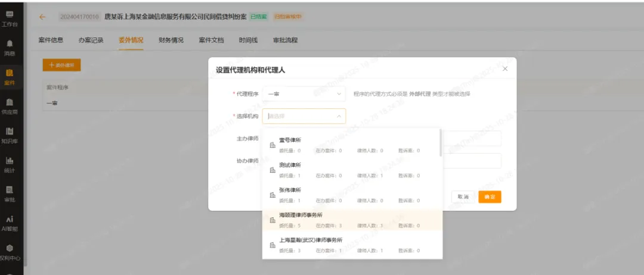Click building icon beside 海颐理律师事务所
The width and height of the screenshot is (644, 275).
coord(273,220)
